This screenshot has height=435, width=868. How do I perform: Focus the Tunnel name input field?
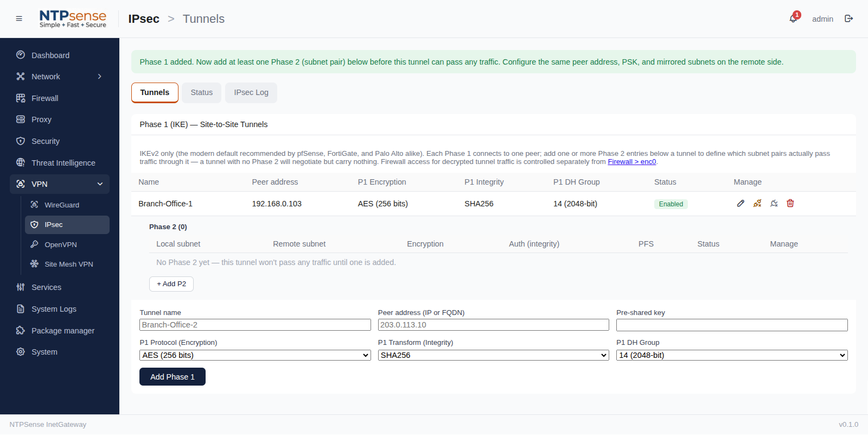[x=255, y=325]
